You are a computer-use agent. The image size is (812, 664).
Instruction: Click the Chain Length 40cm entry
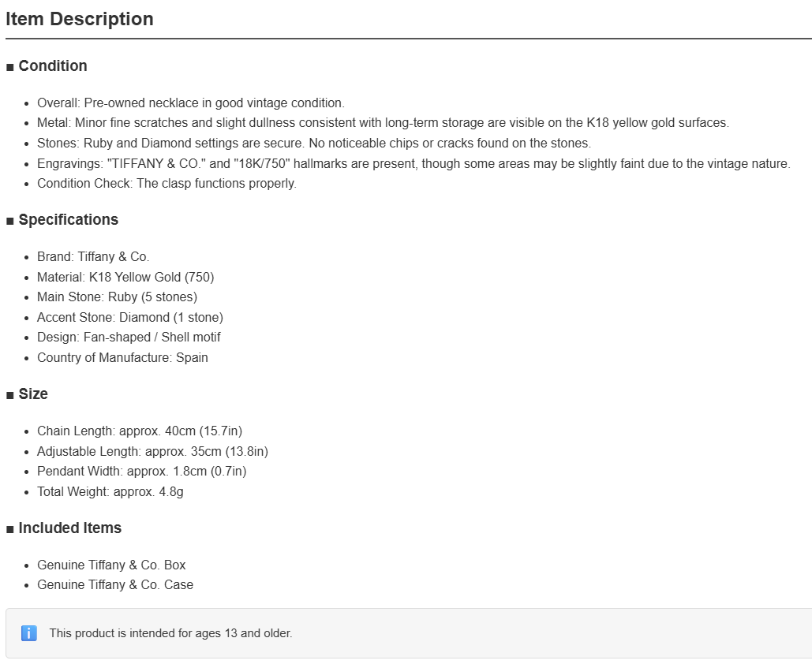coord(140,431)
